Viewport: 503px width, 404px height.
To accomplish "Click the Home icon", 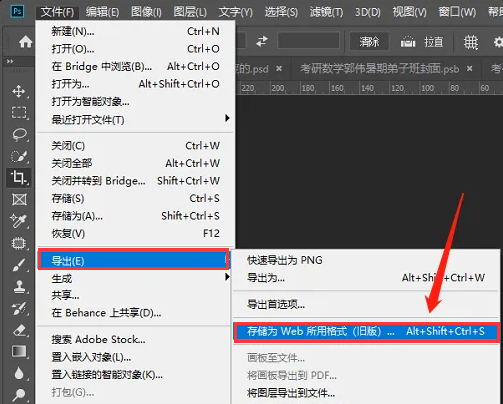I will tap(25, 42).
